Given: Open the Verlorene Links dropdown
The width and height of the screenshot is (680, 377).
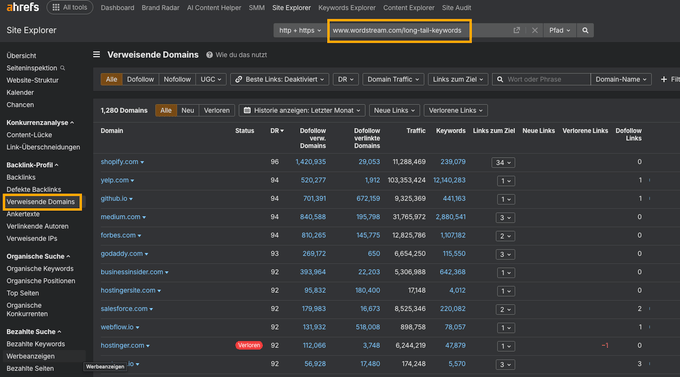Looking at the screenshot, I should coord(455,111).
